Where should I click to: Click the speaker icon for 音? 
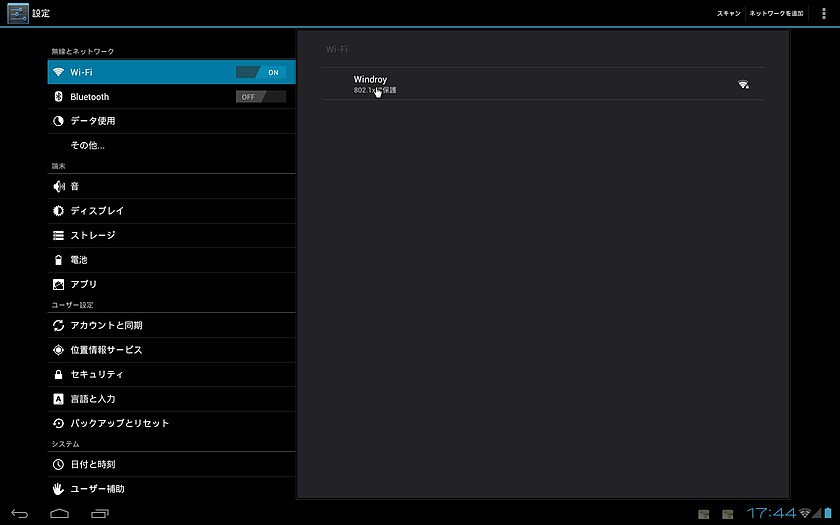(x=58, y=186)
